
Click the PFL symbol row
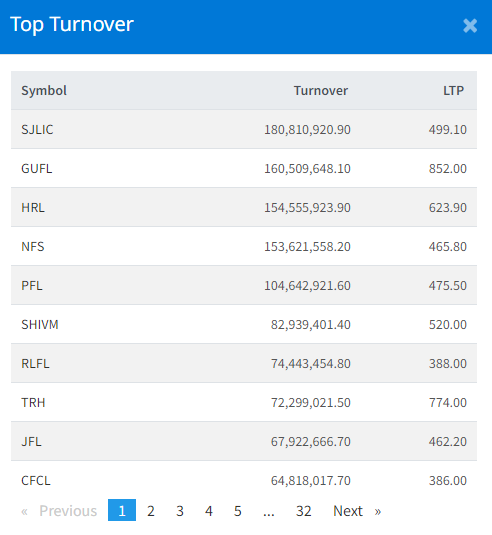click(244, 285)
